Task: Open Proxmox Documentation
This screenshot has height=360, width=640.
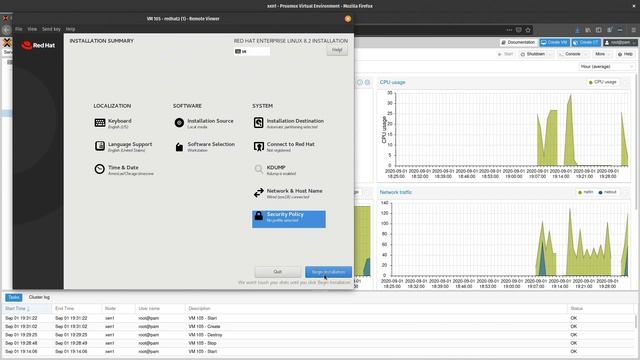Action: (x=518, y=42)
